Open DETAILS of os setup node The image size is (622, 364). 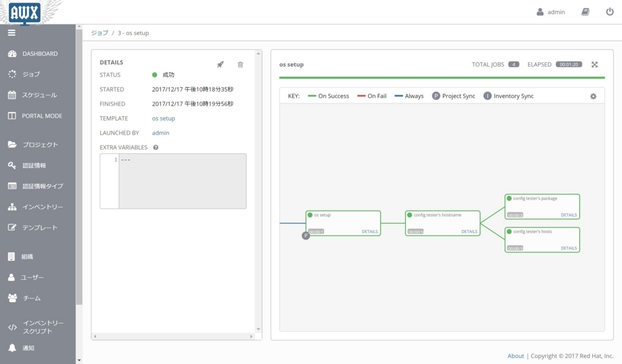coord(370,231)
